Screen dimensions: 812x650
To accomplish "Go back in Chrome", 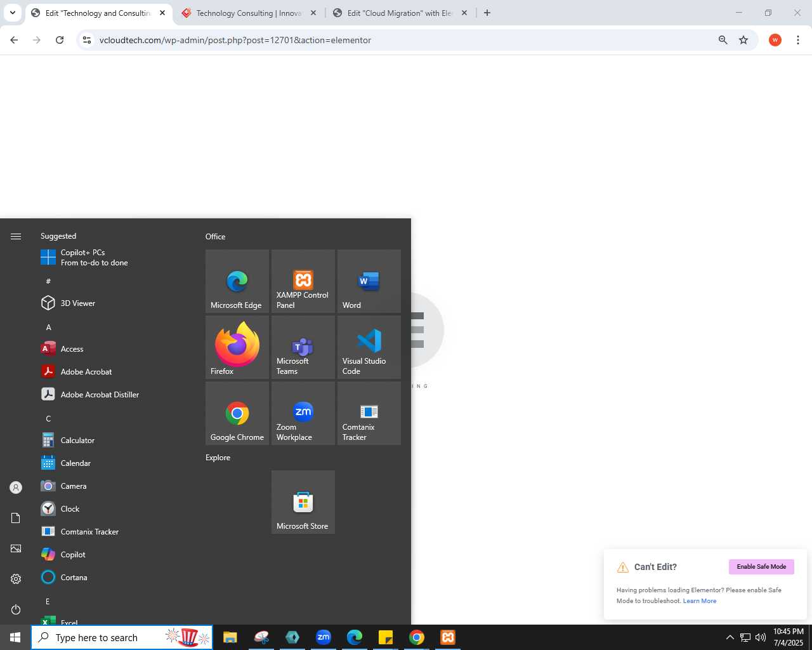I will pyautogui.click(x=14, y=40).
